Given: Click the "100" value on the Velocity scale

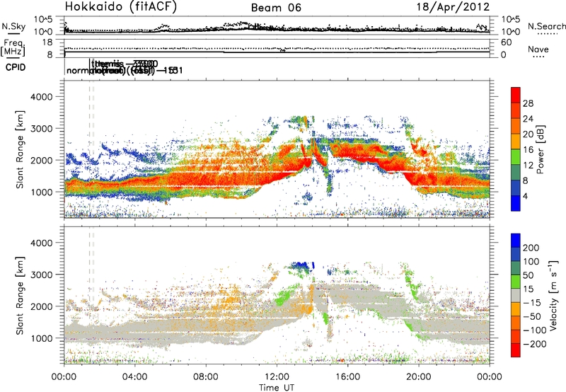Looking at the screenshot, I should [x=531, y=261].
